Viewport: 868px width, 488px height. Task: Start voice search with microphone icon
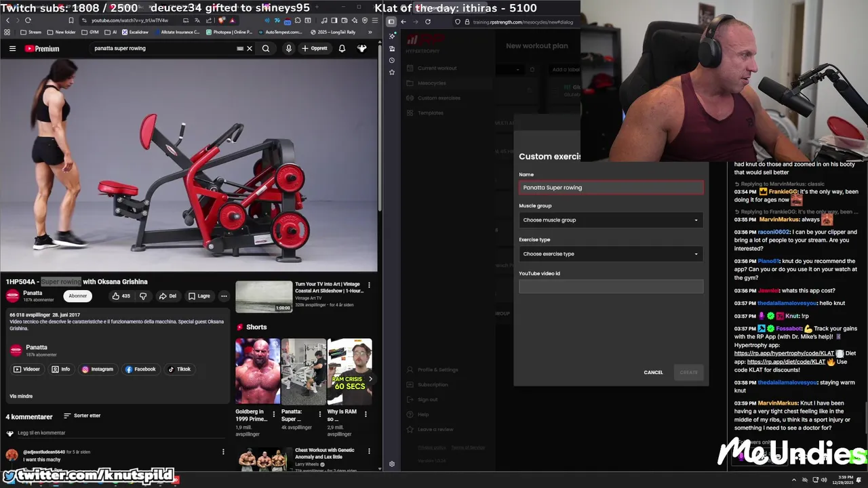[288, 48]
